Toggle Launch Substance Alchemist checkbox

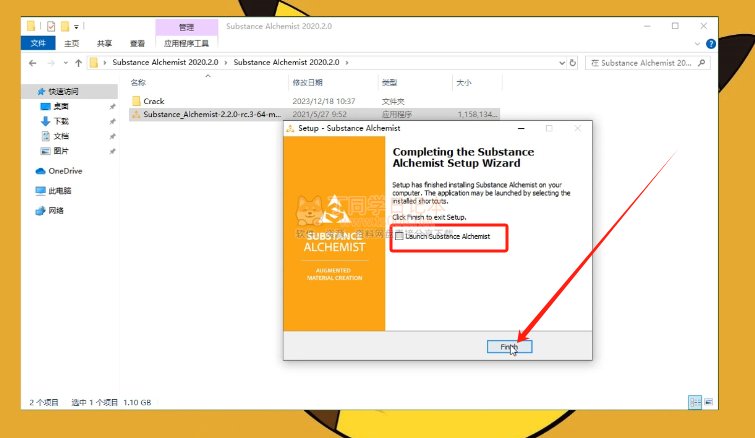coord(399,236)
